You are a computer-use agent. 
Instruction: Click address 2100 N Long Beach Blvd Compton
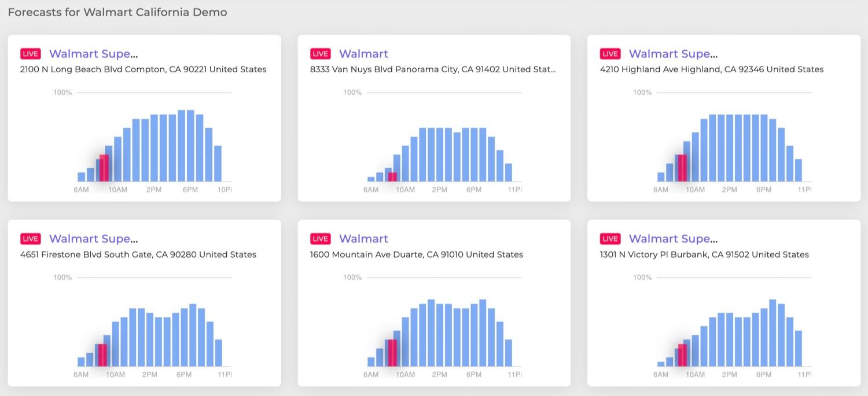pos(144,69)
